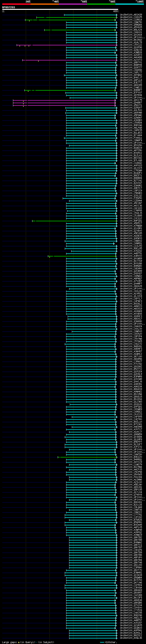This screenshot has height=644, width=146.
Task: Open hit UniRef100_C1DXZ5
Action: 131,17
